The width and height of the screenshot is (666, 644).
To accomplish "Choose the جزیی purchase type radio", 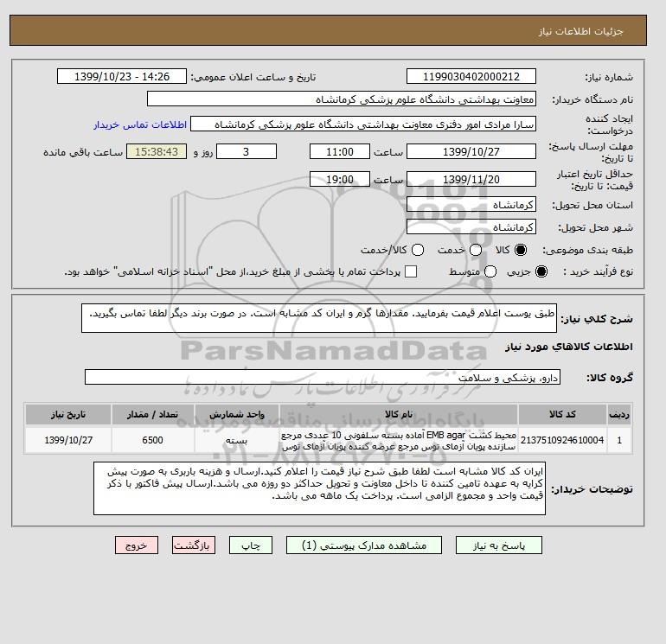I will coord(541,271).
